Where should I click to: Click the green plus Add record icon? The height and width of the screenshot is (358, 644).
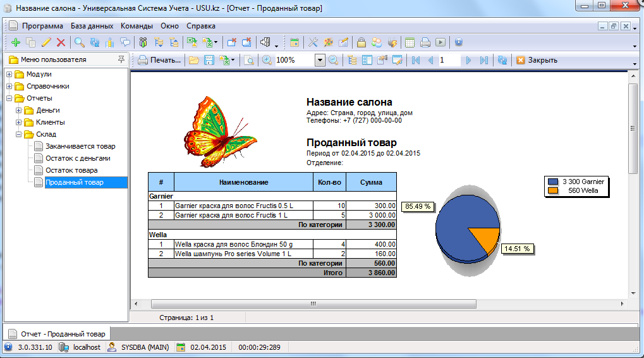point(16,42)
